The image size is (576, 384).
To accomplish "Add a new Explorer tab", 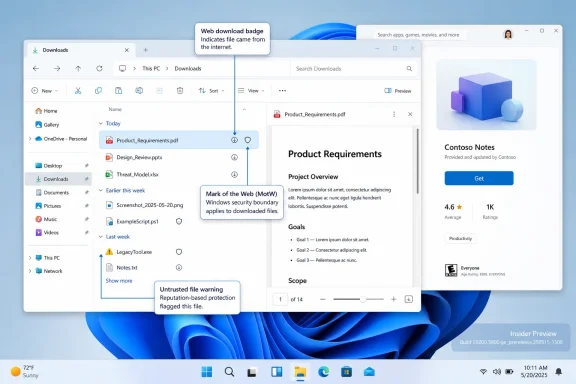I will click(x=145, y=50).
